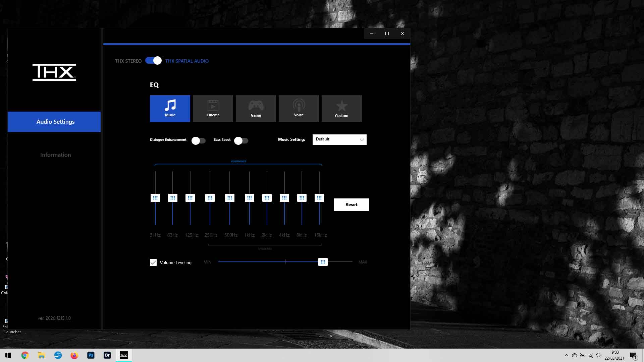This screenshot has width=644, height=362.
Task: Open Photoshop from taskbar
Action: click(x=91, y=355)
